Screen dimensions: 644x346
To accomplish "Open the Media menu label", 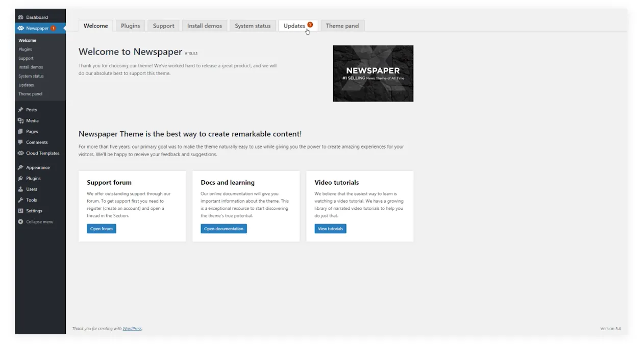I will (x=33, y=120).
